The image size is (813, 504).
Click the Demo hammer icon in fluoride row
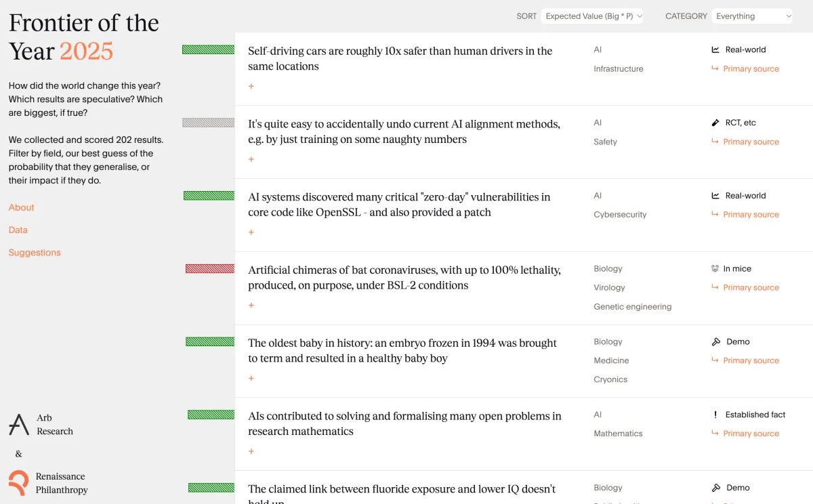click(x=715, y=488)
